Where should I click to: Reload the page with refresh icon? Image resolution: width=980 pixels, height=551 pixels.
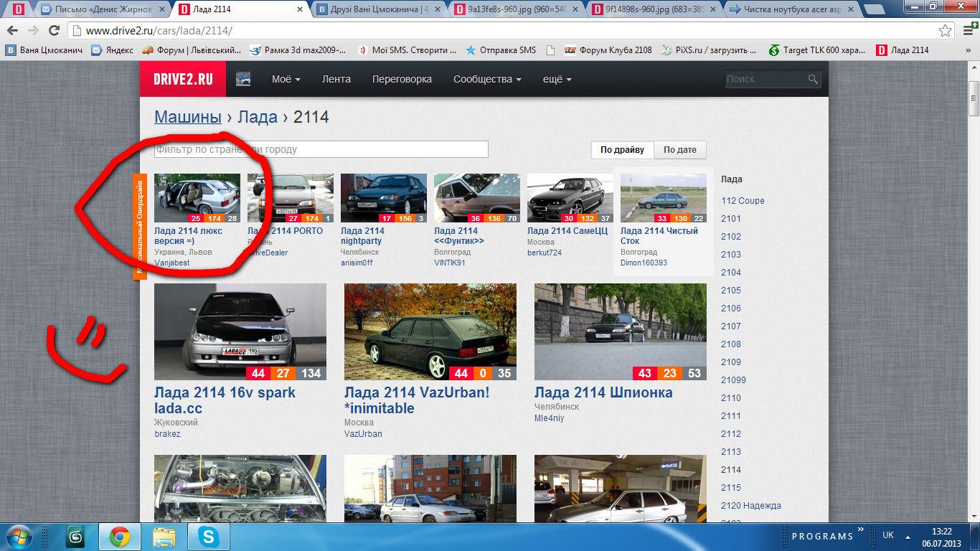coord(54,31)
